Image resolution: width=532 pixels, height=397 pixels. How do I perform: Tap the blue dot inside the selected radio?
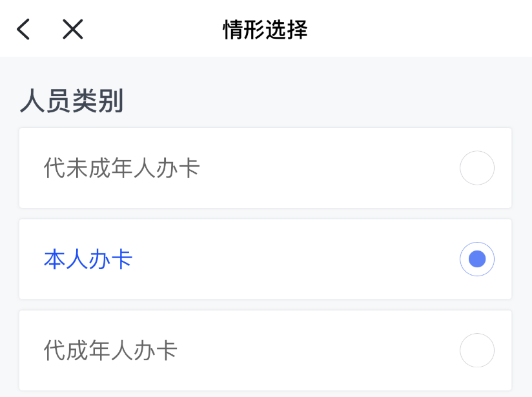pos(477,259)
